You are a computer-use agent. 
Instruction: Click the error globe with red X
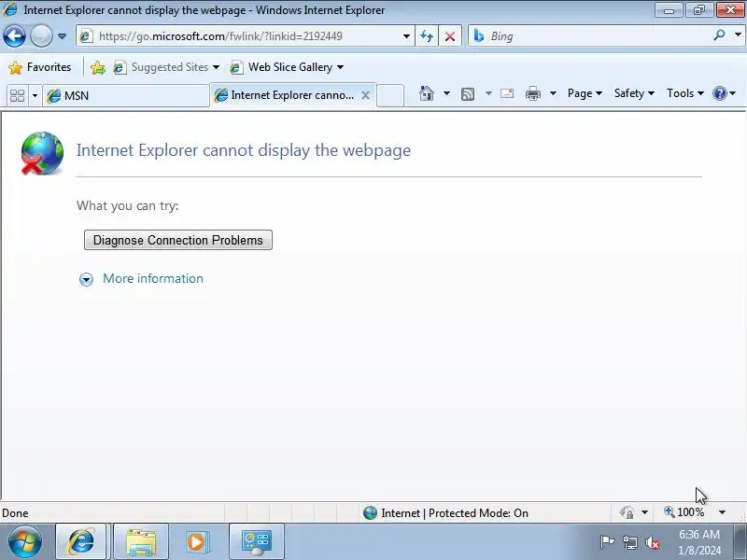pos(42,153)
